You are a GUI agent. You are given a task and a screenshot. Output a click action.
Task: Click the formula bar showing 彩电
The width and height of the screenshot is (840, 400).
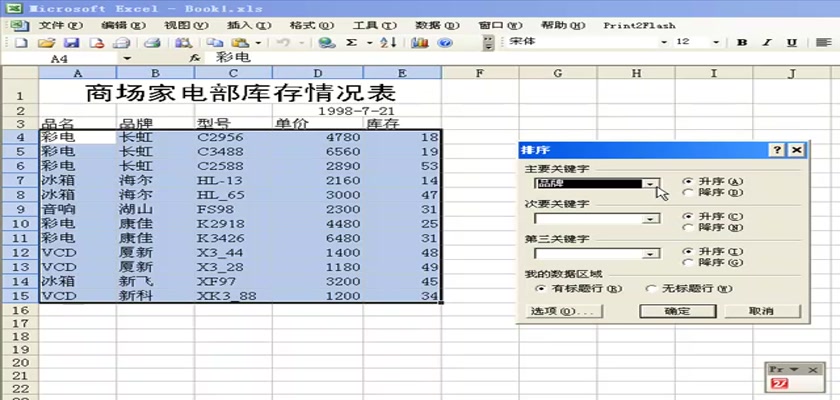520,58
